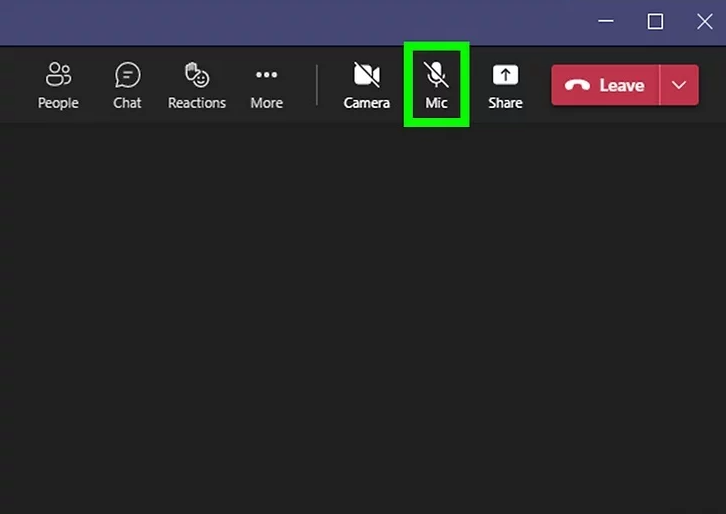Viewport: 726px width, 514px height.
Task: Turn on the crossed-out Camera icon
Action: click(x=367, y=75)
